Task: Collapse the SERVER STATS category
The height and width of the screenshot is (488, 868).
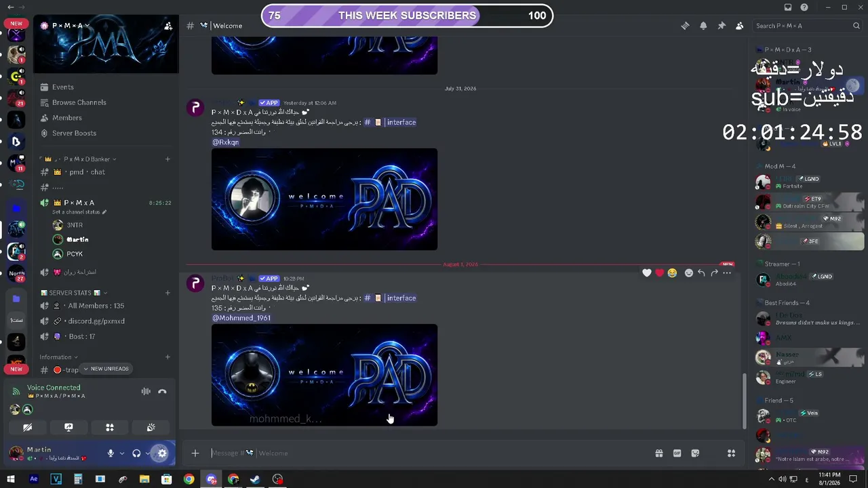Action: [73, 293]
